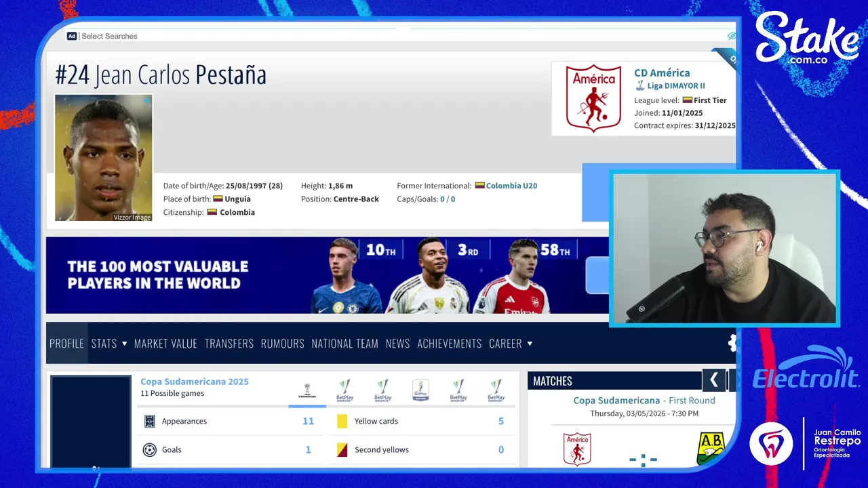Image resolution: width=868 pixels, height=488 pixels.
Task: Click the flag icon beside Colombia U20
Action: (x=479, y=185)
